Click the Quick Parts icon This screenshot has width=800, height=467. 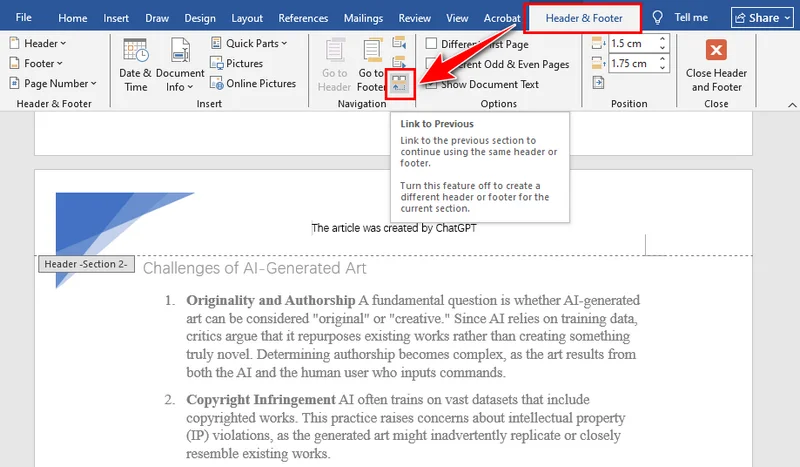216,43
